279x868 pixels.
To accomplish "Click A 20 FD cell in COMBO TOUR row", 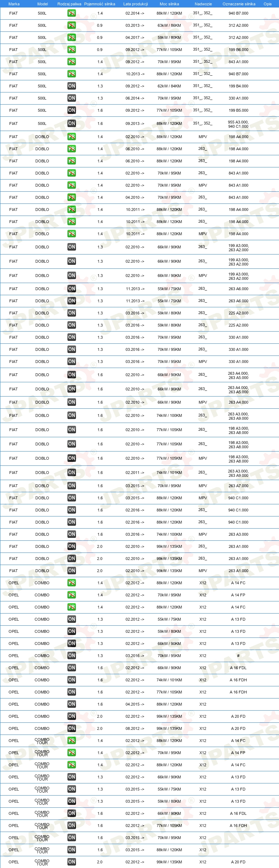I will point(238,862).
